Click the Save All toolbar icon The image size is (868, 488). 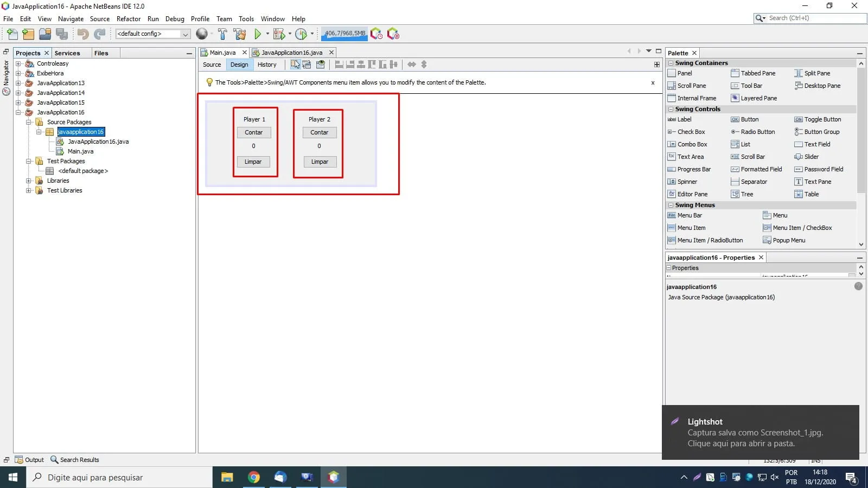[62, 34]
